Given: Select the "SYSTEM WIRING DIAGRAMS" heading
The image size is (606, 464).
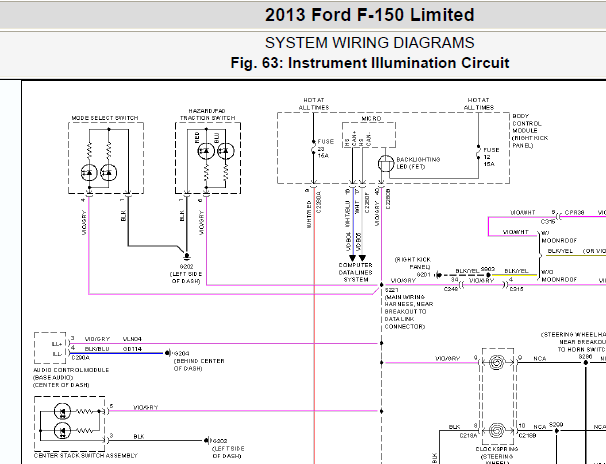Looking at the screenshot, I should [x=369, y=43].
